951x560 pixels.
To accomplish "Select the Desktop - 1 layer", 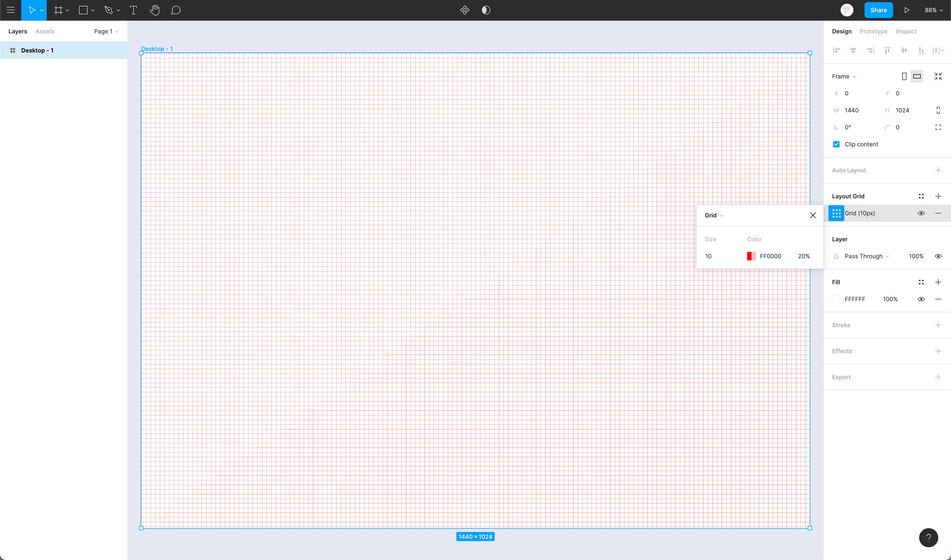I will coord(37,51).
